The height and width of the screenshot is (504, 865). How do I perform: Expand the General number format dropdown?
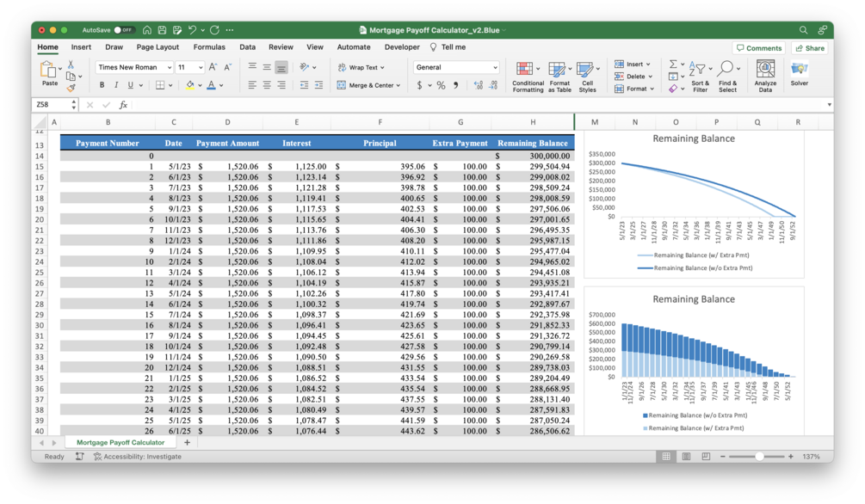[495, 67]
